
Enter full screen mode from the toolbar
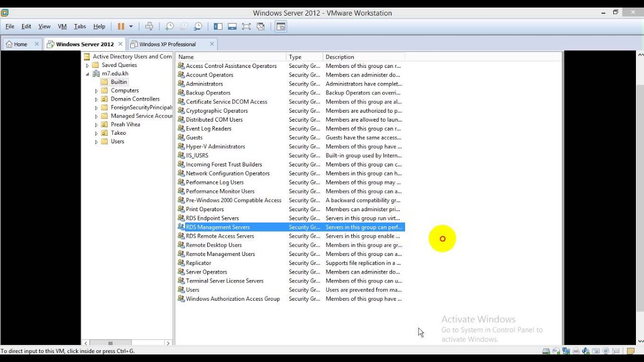[x=246, y=27]
